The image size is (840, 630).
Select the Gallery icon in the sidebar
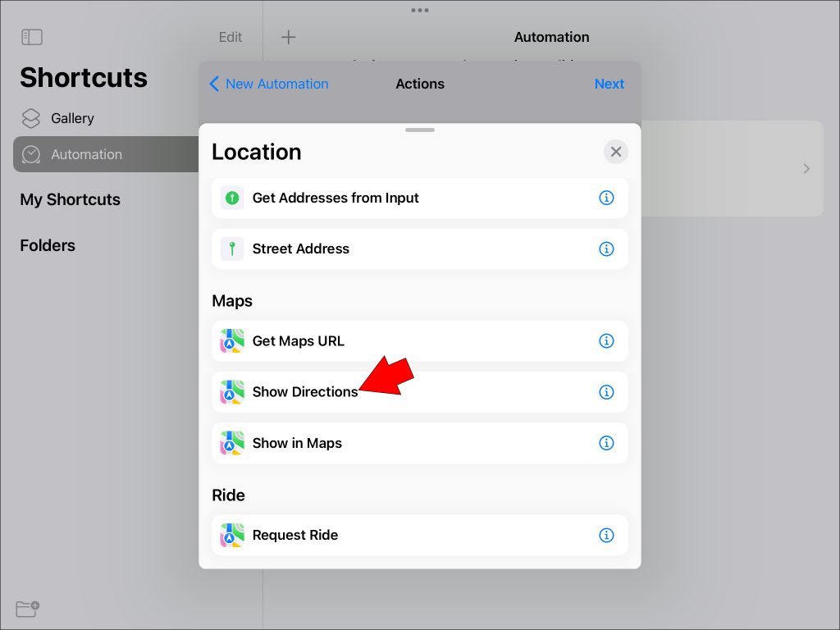(x=30, y=118)
